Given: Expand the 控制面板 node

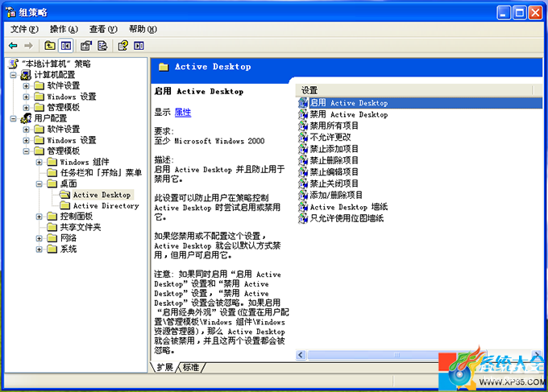Looking at the screenshot, I should point(39,217).
